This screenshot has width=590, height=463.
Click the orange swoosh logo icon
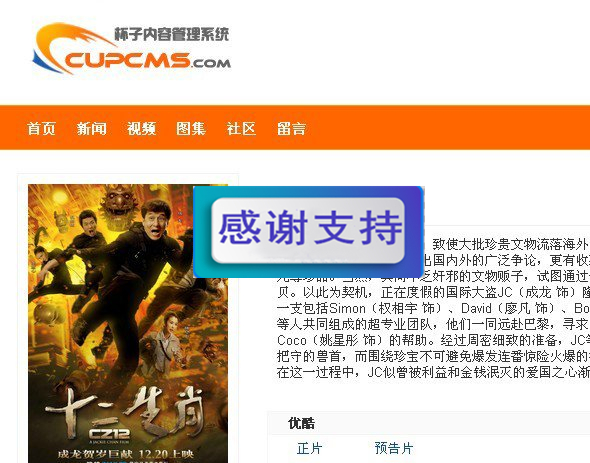[x=68, y=48]
